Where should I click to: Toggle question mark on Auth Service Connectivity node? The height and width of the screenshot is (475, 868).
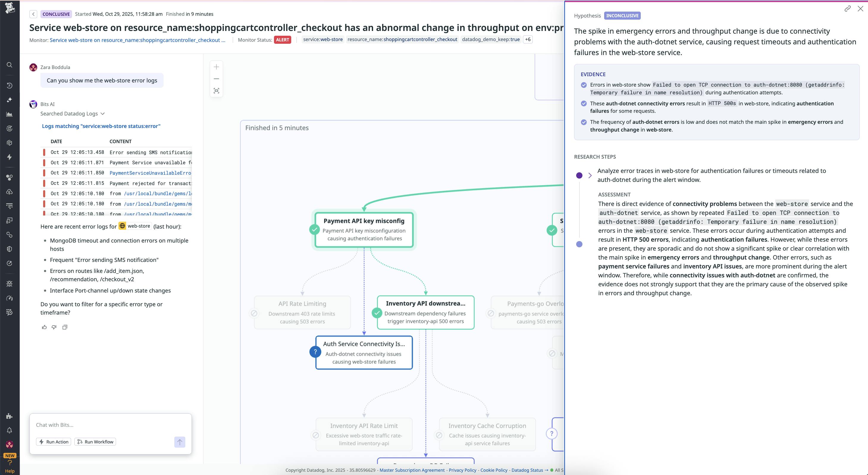pos(315,351)
